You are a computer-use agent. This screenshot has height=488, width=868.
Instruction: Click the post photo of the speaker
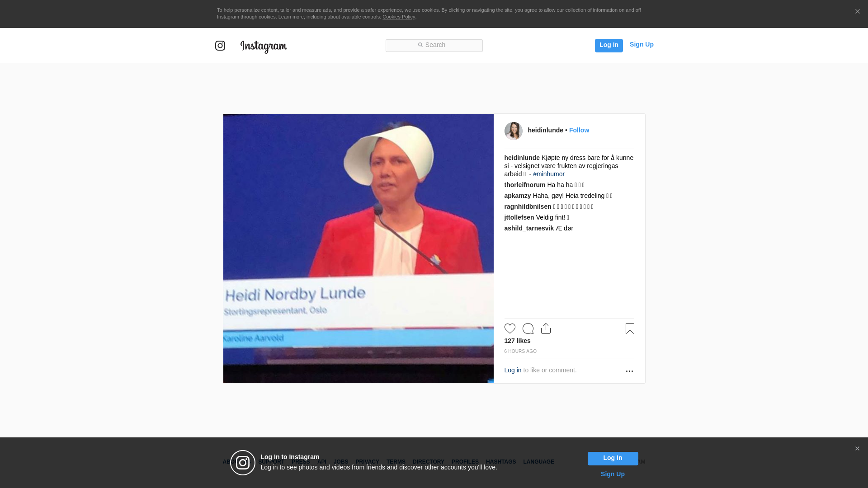coord(359,249)
